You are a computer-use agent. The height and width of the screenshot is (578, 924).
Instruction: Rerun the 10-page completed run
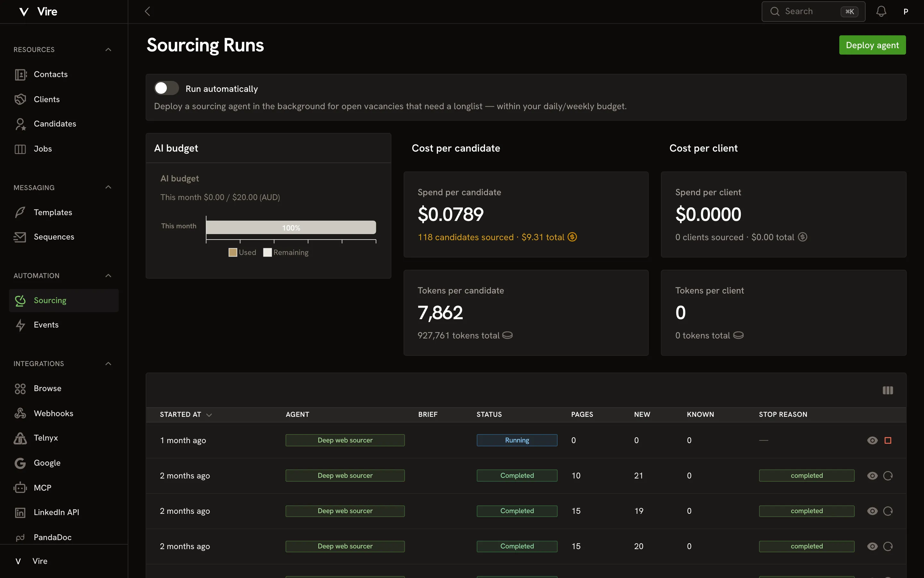click(x=888, y=476)
